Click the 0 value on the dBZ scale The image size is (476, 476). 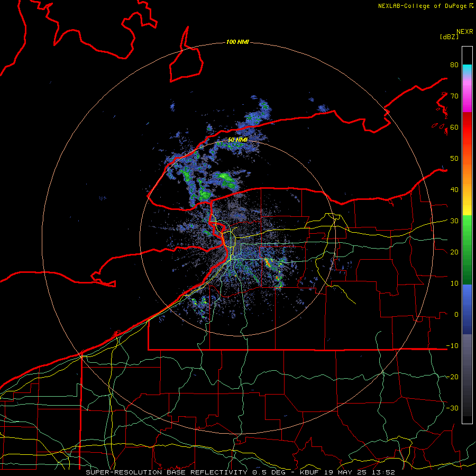click(x=456, y=315)
